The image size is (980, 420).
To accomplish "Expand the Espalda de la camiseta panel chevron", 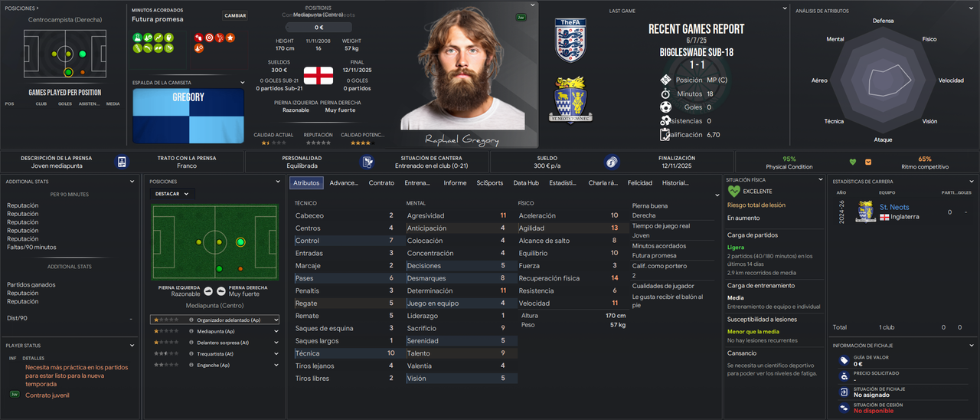I will pyautogui.click(x=243, y=82).
